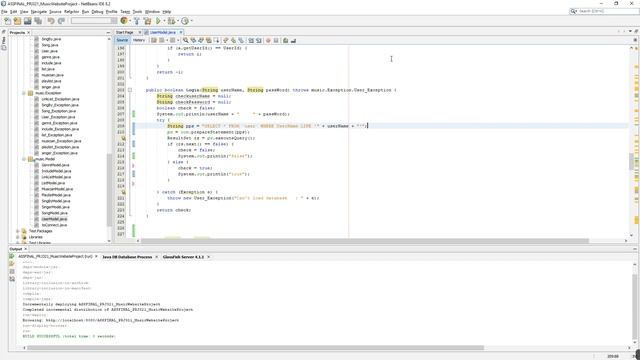Open the project configuration combo box
640x360 pixels.
[x=94, y=21]
